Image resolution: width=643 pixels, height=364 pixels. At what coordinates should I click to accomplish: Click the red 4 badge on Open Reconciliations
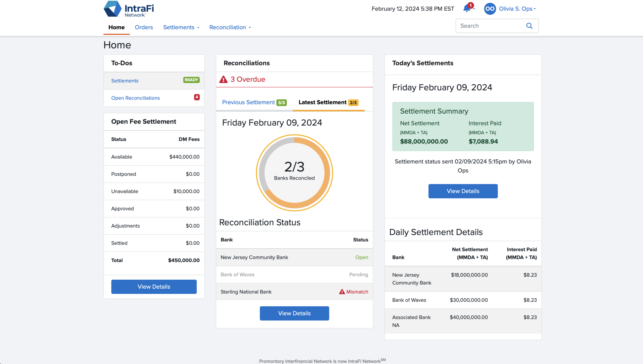(197, 97)
